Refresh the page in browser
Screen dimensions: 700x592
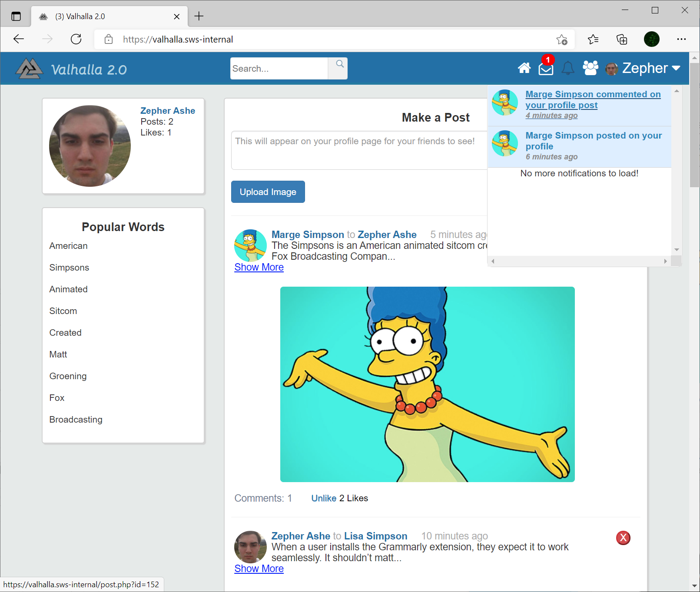pos(76,40)
